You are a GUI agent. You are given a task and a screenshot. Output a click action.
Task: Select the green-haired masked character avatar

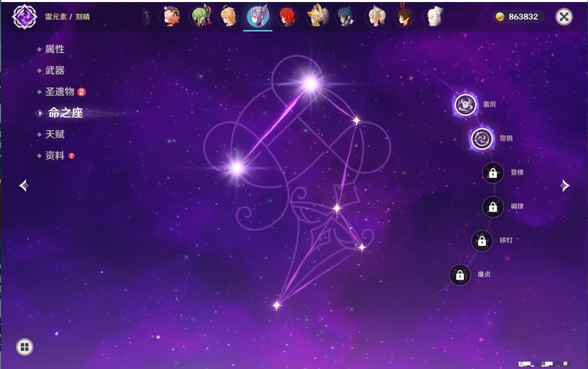coord(201,17)
